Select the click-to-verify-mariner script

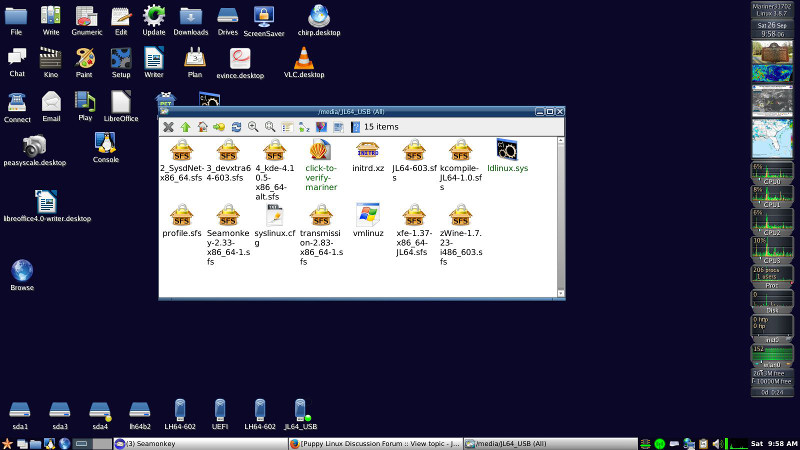[x=321, y=165]
